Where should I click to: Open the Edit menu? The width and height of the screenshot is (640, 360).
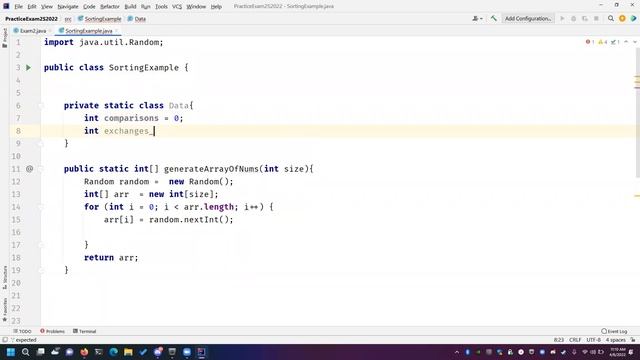32,7
